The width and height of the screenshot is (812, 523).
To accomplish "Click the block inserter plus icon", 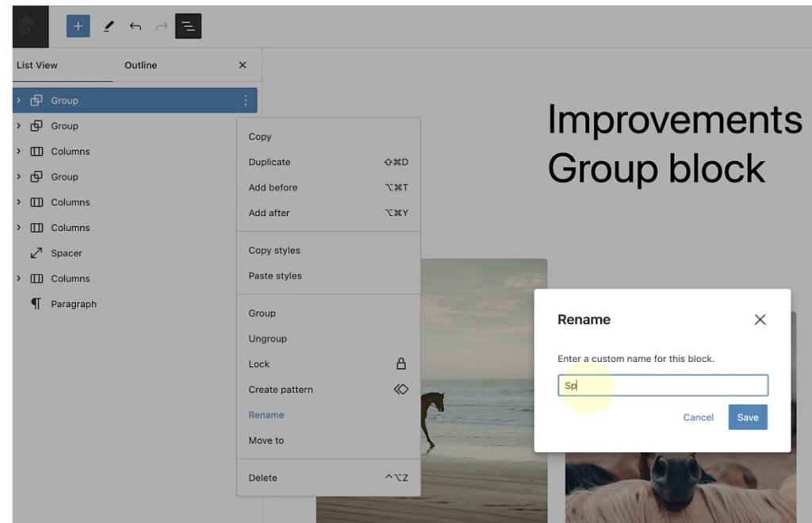I will 78,26.
